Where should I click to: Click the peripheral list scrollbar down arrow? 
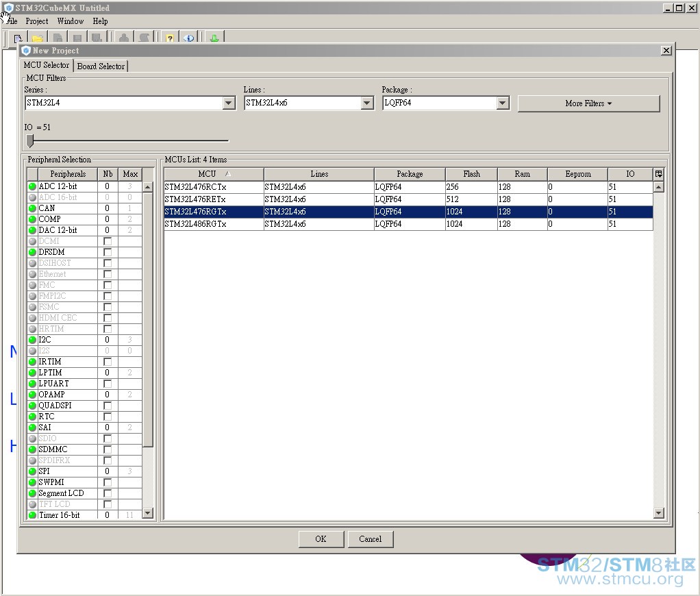click(148, 513)
